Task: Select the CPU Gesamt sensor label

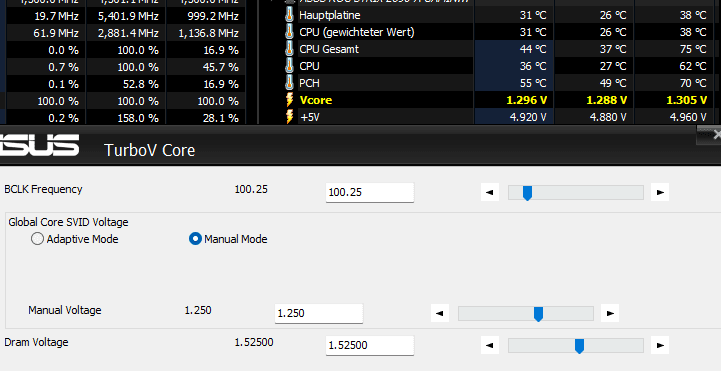Action: pyautogui.click(x=329, y=49)
